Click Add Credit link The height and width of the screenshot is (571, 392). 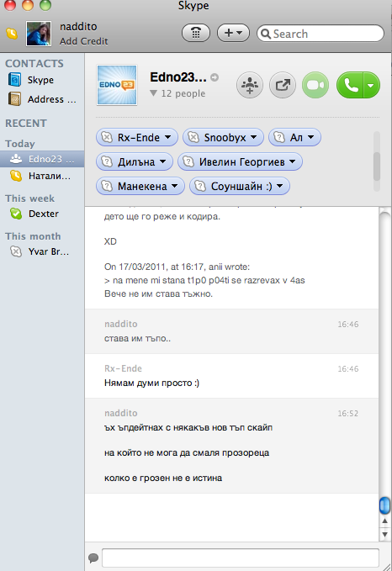pyautogui.click(x=84, y=41)
